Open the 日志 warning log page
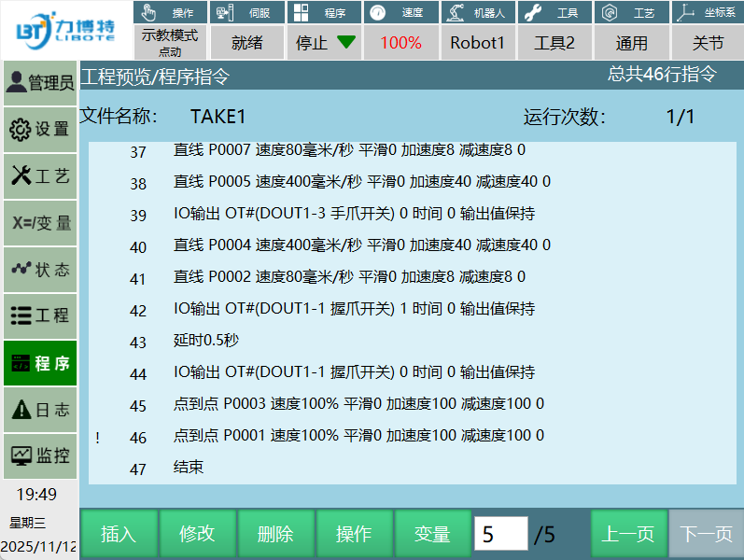This screenshot has height=560, width=744. pyautogui.click(x=39, y=410)
